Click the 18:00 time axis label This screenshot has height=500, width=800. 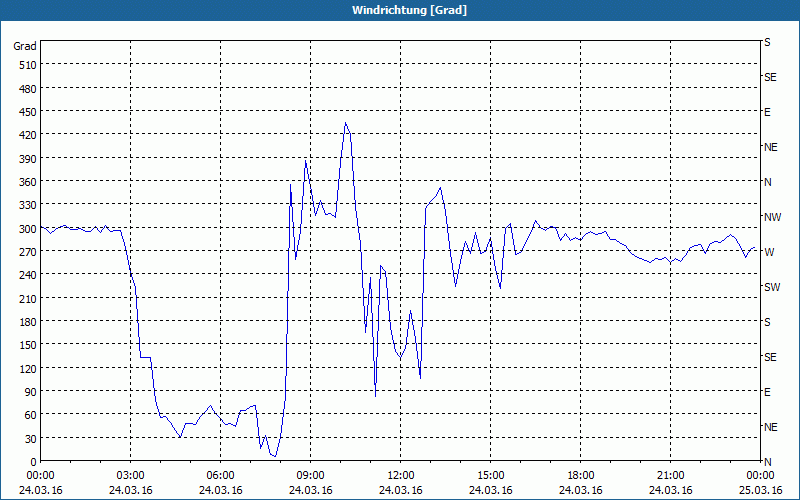[x=581, y=475]
